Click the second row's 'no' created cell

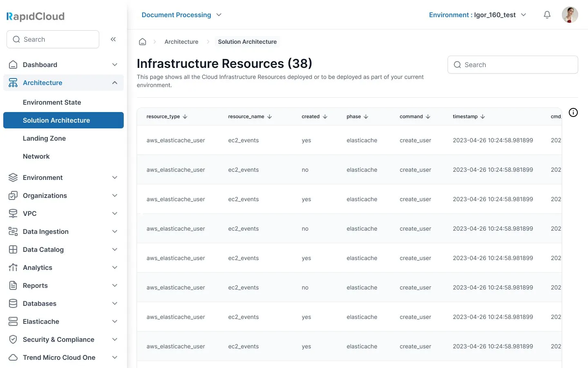(x=305, y=170)
